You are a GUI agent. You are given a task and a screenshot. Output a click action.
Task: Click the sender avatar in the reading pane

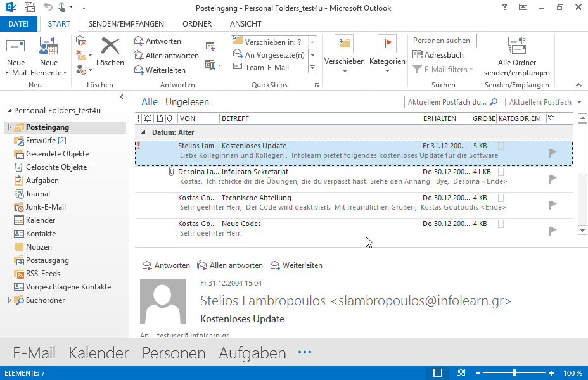click(x=163, y=301)
